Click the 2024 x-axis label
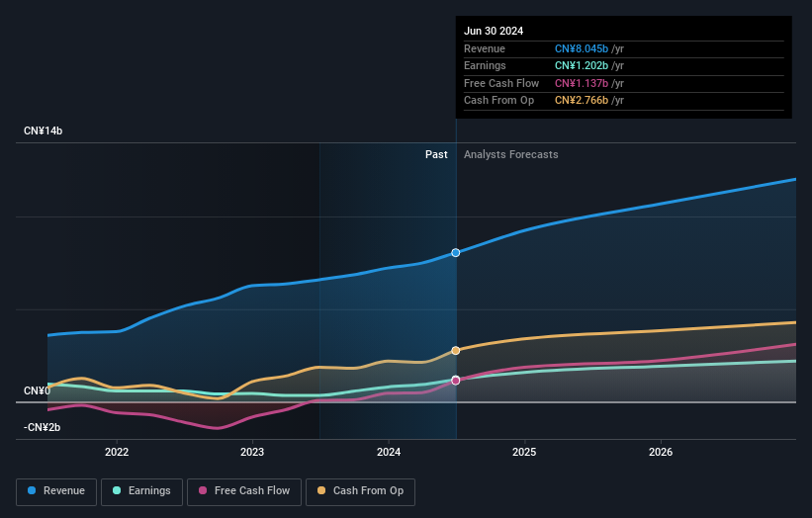This screenshot has width=812, height=518. [389, 452]
